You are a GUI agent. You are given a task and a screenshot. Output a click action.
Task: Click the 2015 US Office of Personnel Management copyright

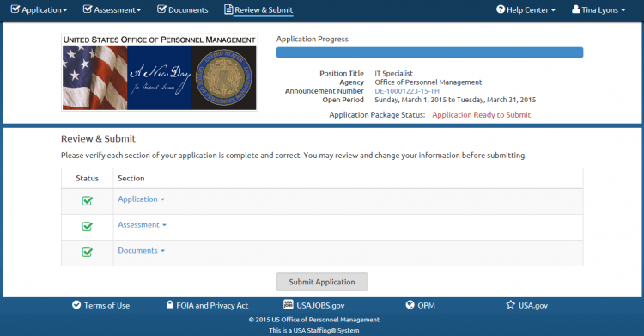point(314,320)
